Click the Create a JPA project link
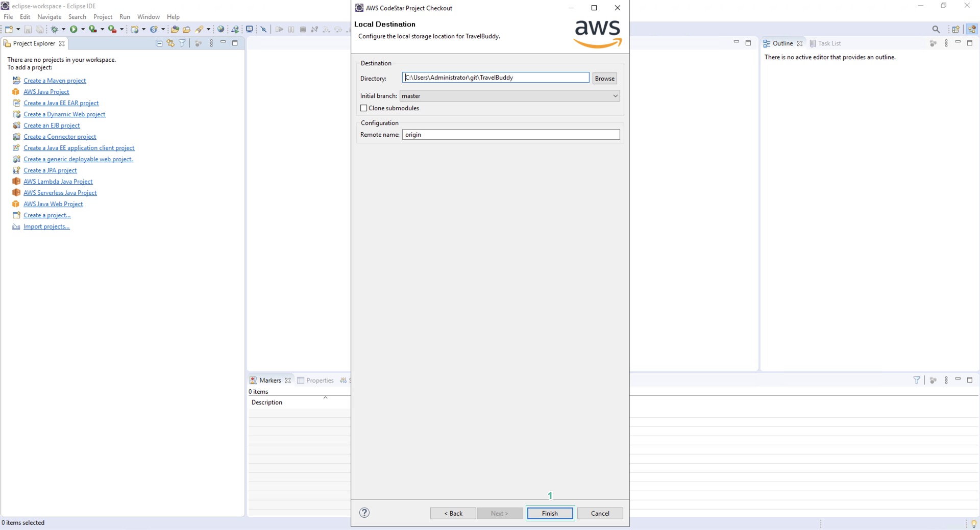 coord(50,170)
